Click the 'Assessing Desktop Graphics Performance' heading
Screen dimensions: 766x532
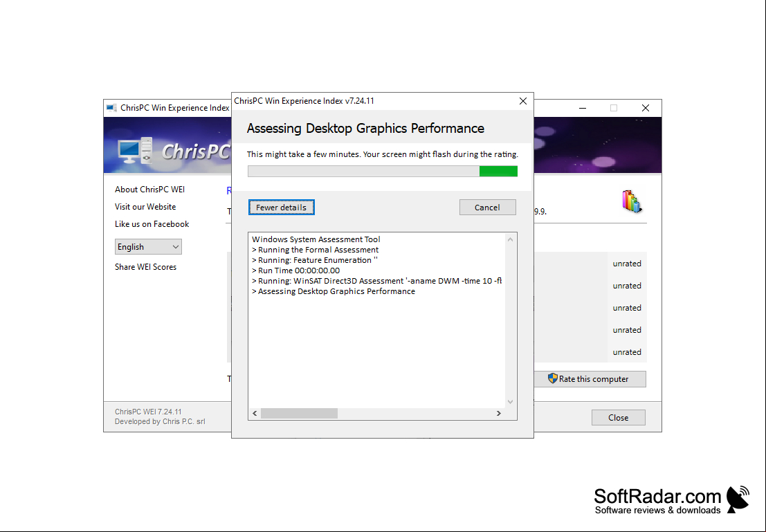point(365,129)
